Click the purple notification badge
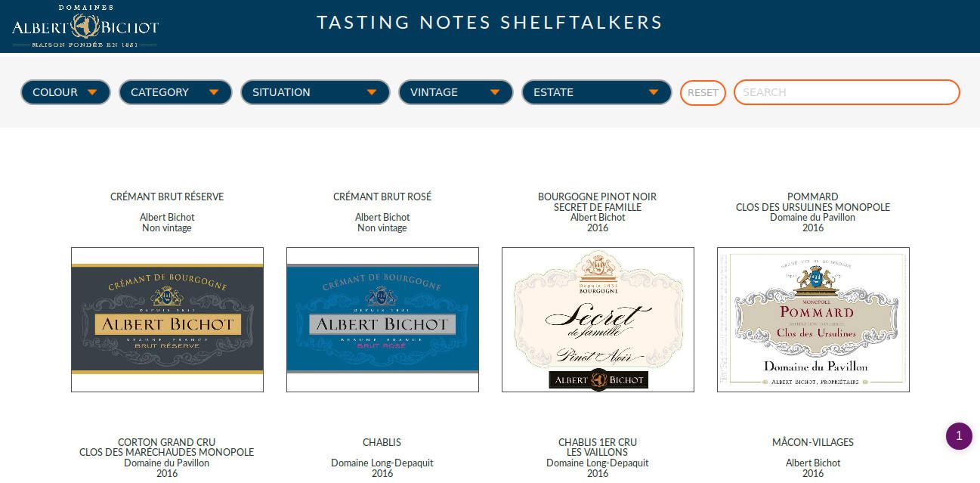The width and height of the screenshot is (980, 483). [959, 436]
